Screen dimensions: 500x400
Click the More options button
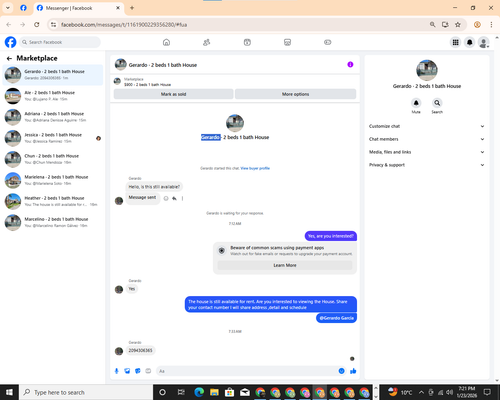tap(295, 94)
